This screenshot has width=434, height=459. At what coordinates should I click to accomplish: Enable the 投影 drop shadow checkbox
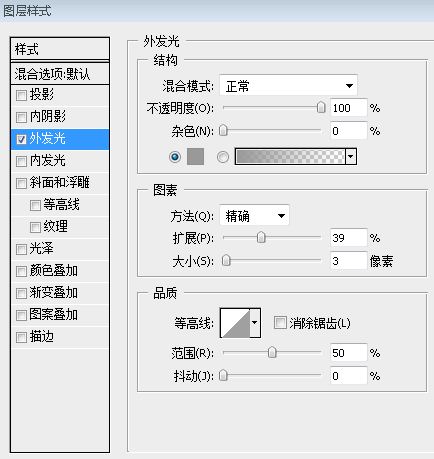[21, 95]
